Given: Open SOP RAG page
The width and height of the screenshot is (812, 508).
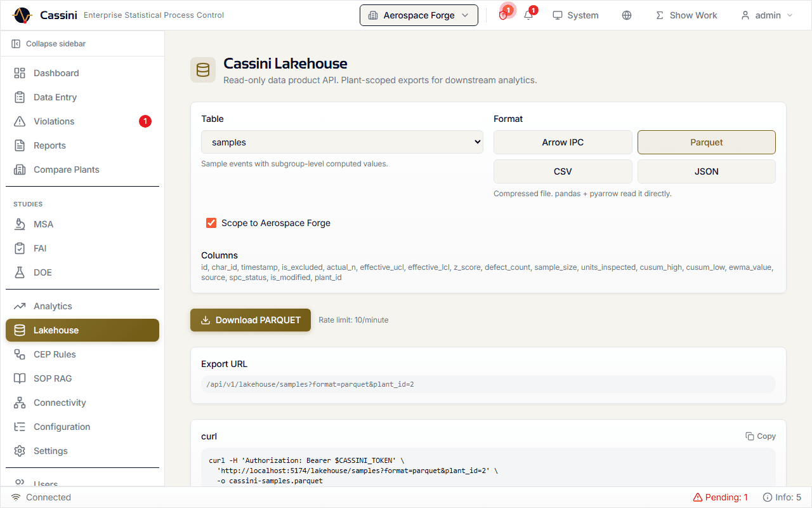Looking at the screenshot, I should point(82,378).
